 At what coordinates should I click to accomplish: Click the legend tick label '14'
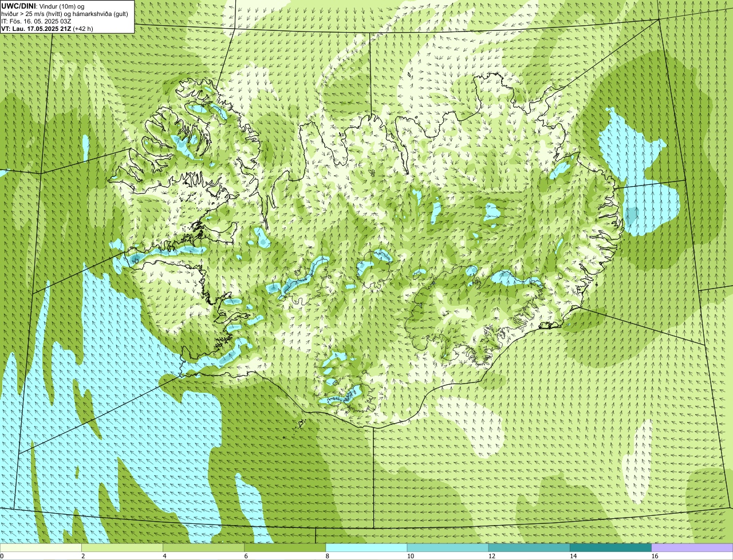click(x=573, y=556)
